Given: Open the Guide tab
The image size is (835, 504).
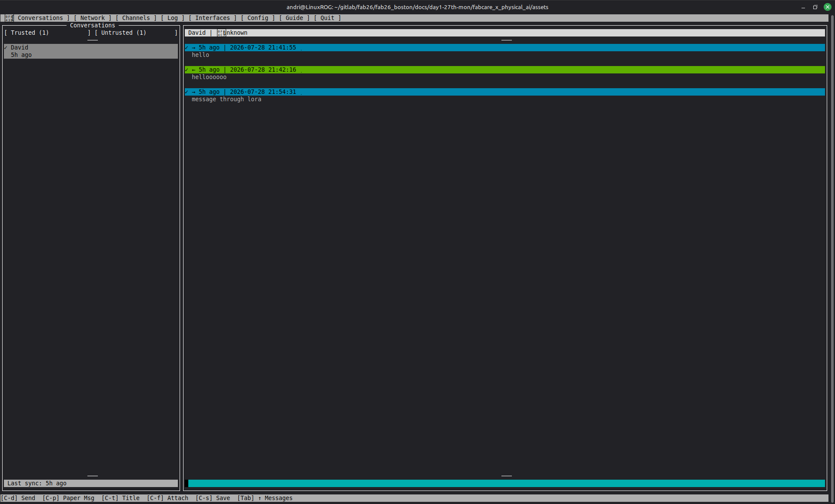Looking at the screenshot, I should [x=294, y=18].
